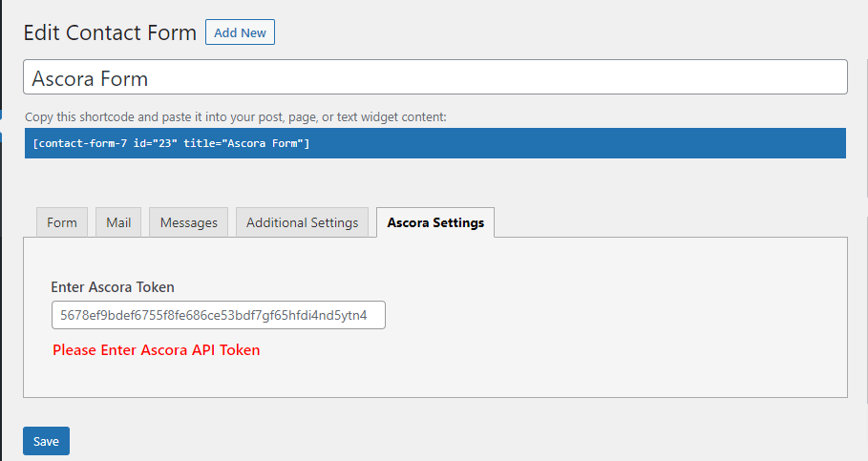
Task: Focus the Ascora Form title field
Action: (434, 77)
